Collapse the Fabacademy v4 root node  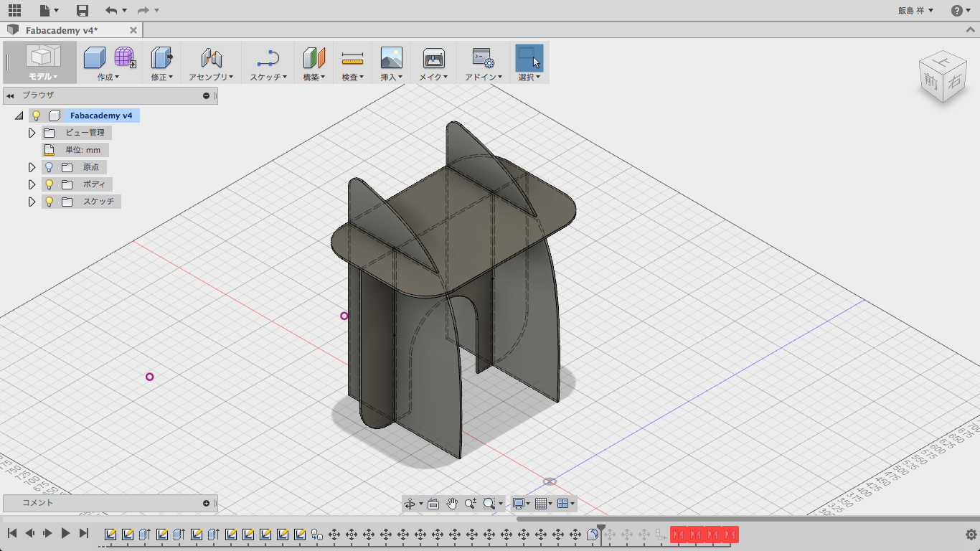point(19,116)
